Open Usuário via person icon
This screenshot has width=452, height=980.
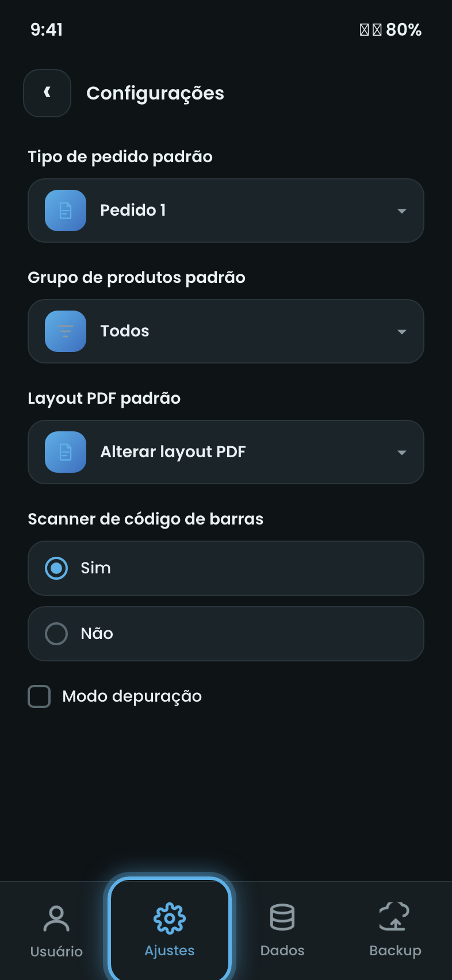coord(56,918)
